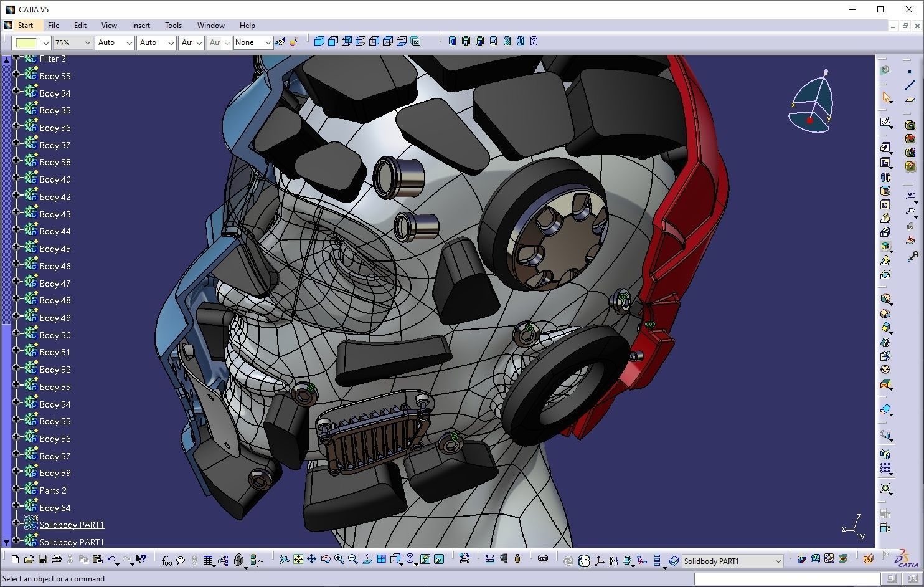Open the Formula f(x) editor
The height and width of the screenshot is (587, 924).
166,560
